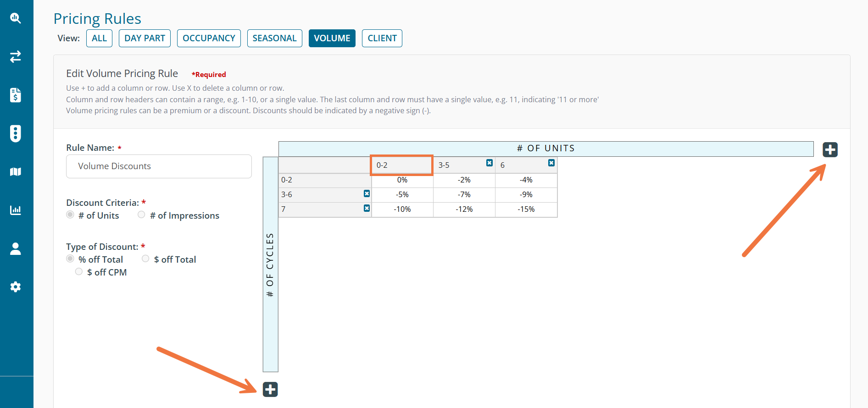The height and width of the screenshot is (408, 868).
Task: Add a new units column with plus
Action: coord(830,149)
